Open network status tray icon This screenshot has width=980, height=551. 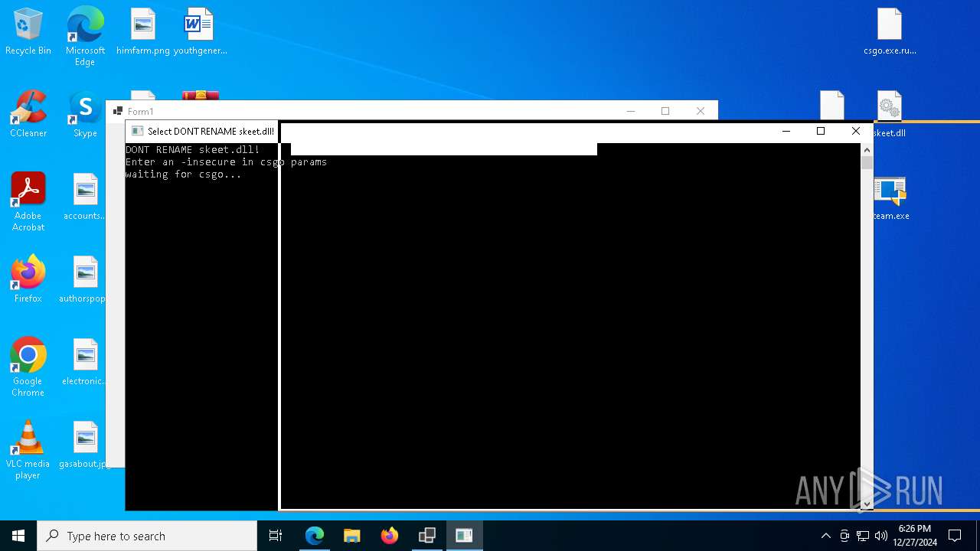(x=863, y=536)
